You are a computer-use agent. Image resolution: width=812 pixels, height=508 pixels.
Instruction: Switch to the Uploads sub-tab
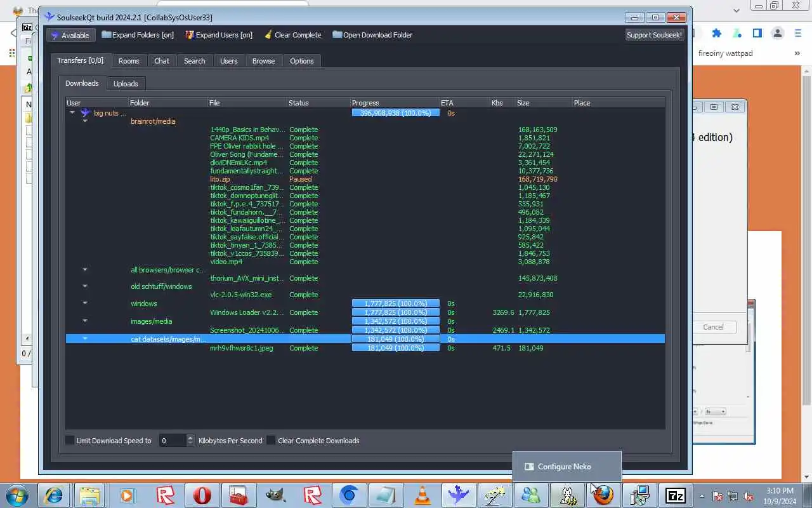[x=126, y=84]
